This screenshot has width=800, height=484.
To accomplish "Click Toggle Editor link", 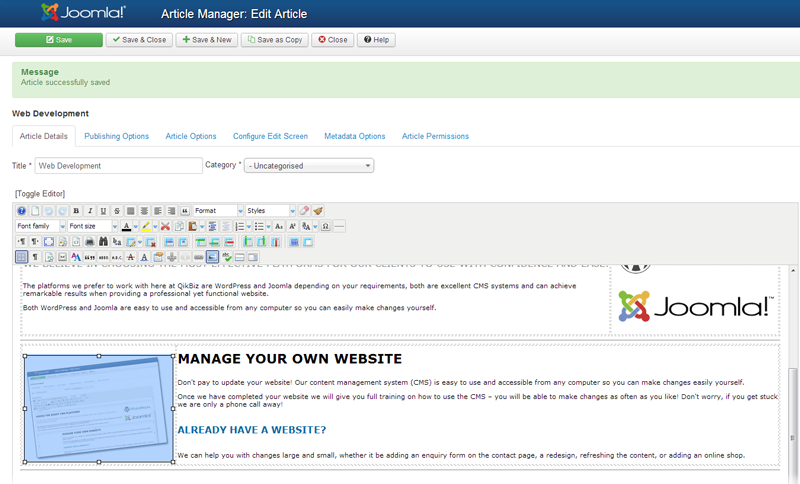I will (x=40, y=194).
